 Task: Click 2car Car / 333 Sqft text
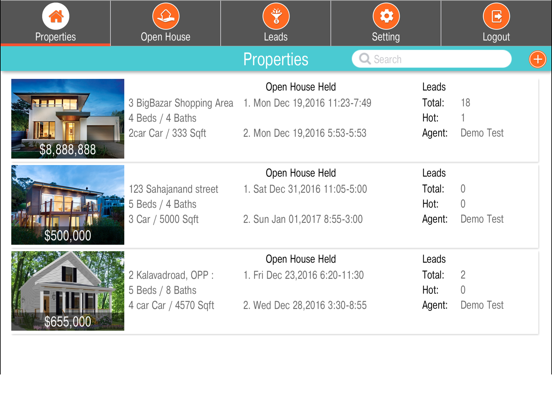(x=167, y=133)
